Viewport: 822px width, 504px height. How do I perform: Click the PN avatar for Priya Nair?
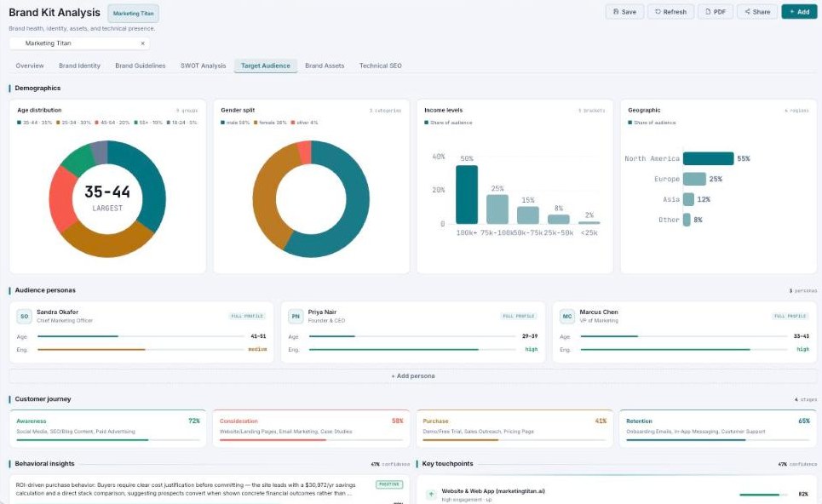click(296, 317)
